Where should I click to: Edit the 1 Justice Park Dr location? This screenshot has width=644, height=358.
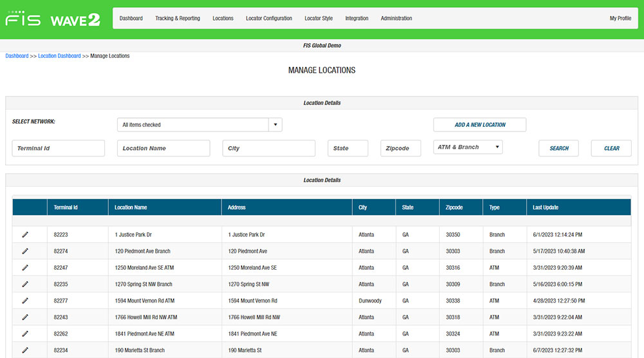(25, 234)
